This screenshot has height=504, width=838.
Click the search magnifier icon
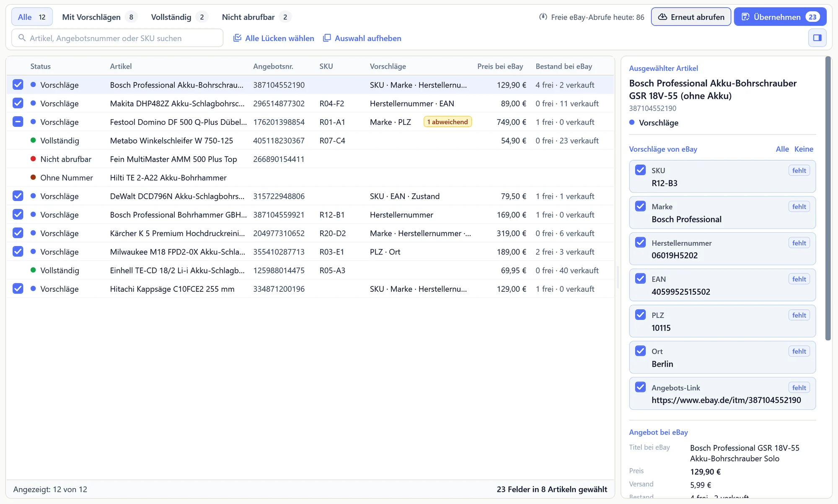22,38
